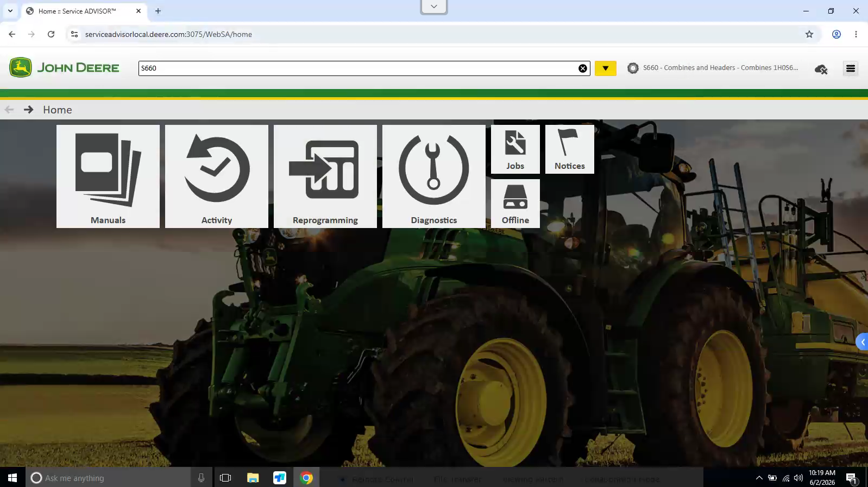Image resolution: width=868 pixels, height=487 pixels.
Task: Go back using the breadcrumb back arrow
Action: tap(9, 110)
